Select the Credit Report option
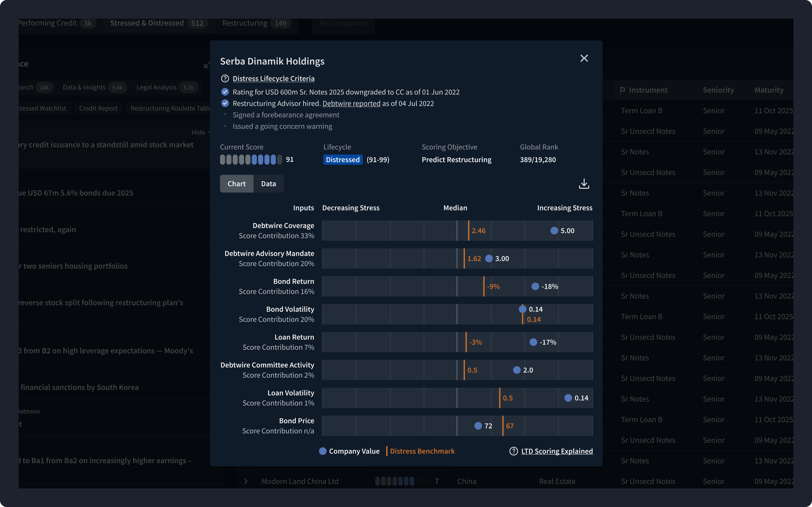 (98, 108)
